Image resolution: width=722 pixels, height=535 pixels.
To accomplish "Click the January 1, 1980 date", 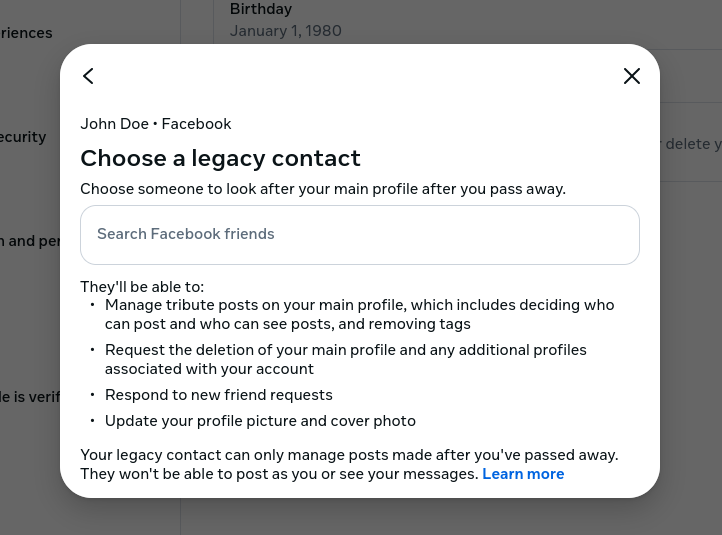I will [x=286, y=31].
